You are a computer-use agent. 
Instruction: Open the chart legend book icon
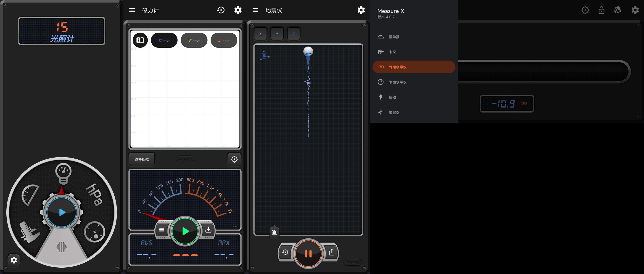click(x=140, y=40)
